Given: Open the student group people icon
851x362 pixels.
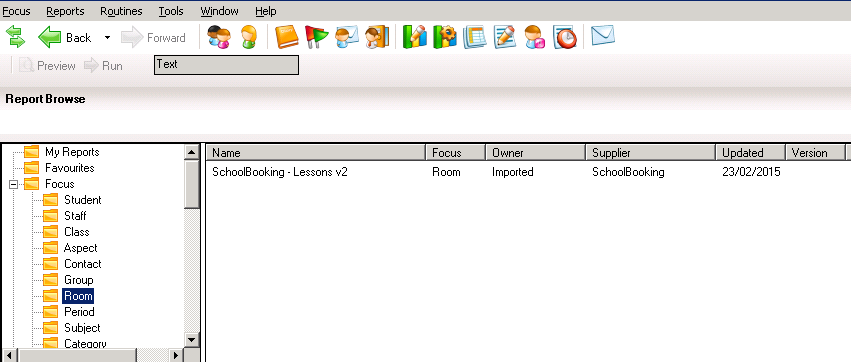Looking at the screenshot, I should [x=219, y=37].
